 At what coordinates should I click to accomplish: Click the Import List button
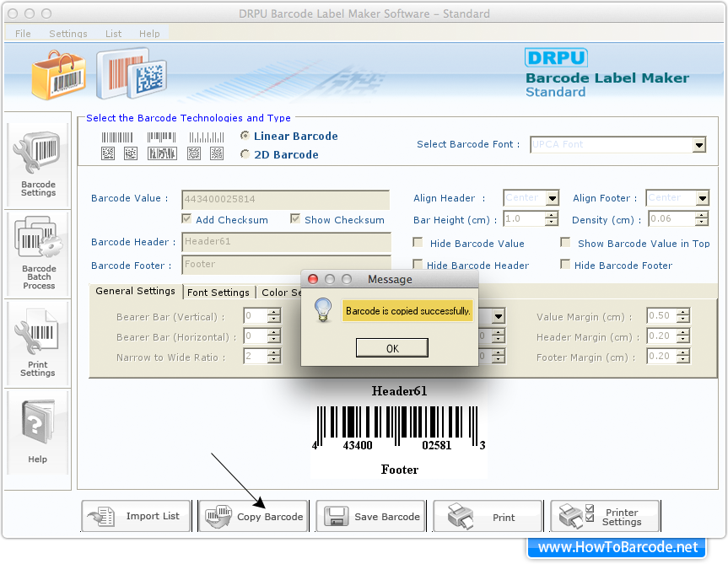tap(136, 516)
